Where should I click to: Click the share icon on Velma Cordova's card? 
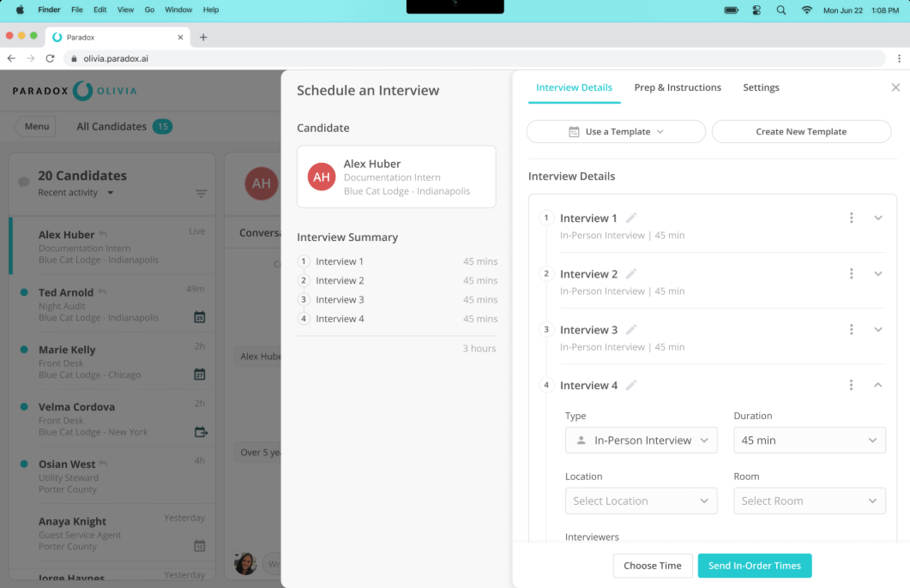(201, 432)
